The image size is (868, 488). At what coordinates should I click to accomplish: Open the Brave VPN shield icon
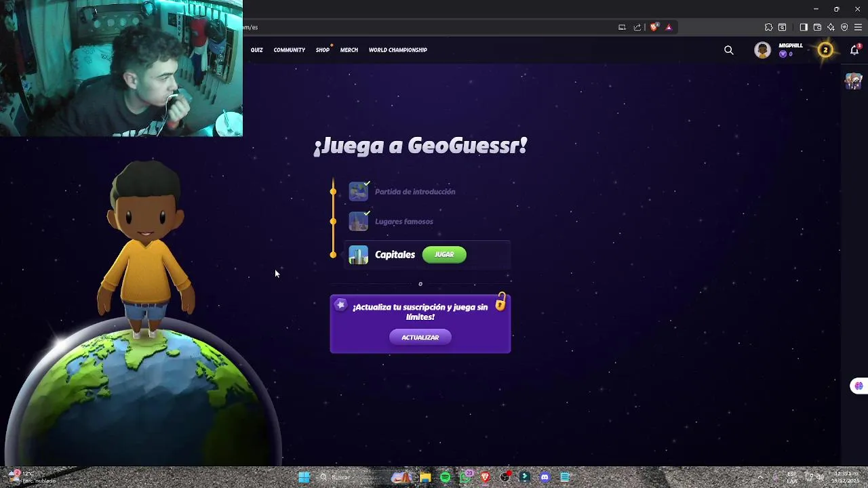click(x=844, y=27)
